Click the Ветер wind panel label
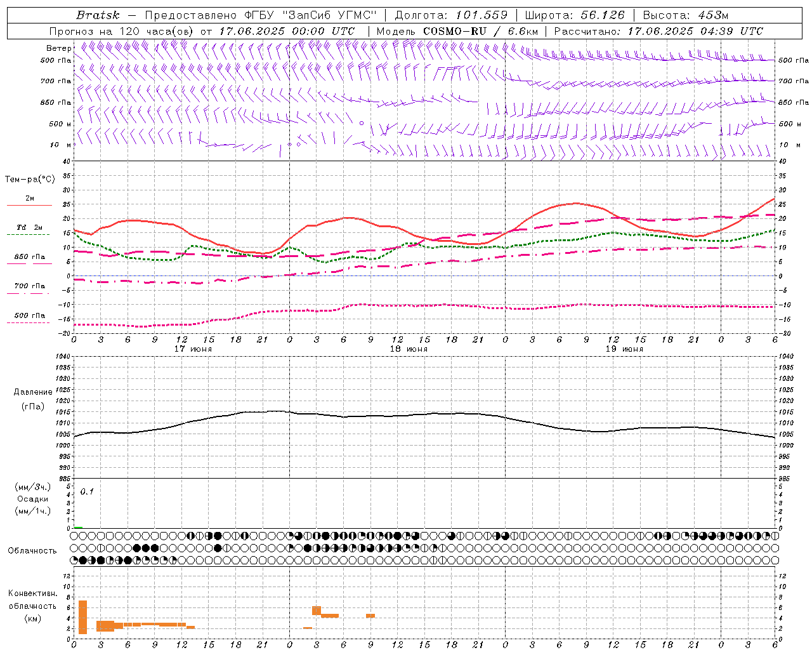This screenshot has height=650, width=812. 58,48
